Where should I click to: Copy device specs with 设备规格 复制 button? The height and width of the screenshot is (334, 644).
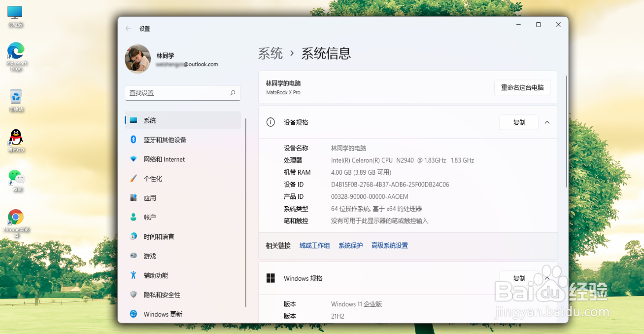point(519,122)
